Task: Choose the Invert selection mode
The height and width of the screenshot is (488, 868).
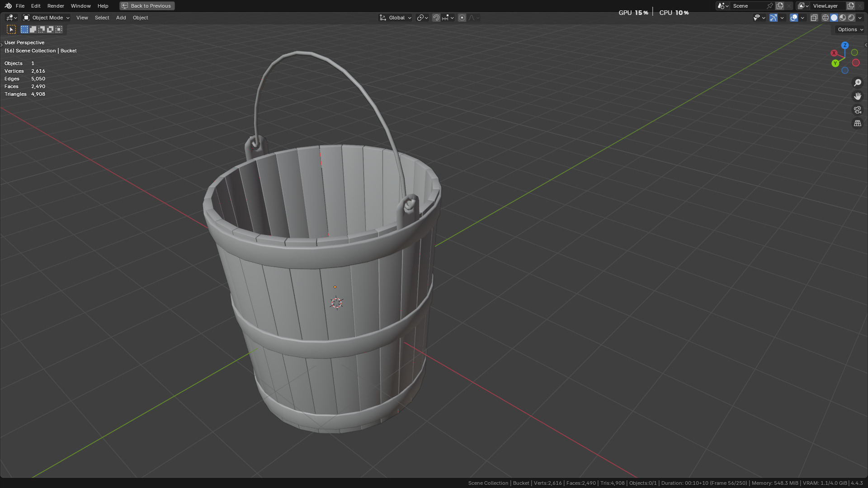Action: coord(50,29)
